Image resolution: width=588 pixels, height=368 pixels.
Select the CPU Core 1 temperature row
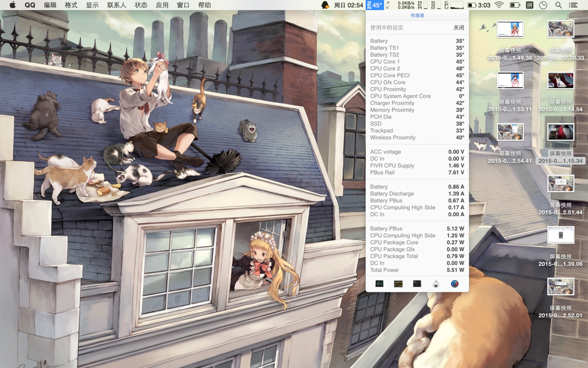(417, 62)
